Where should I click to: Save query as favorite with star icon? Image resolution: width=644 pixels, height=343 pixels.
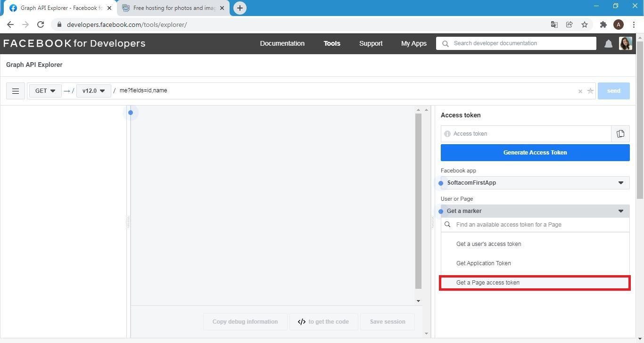(590, 91)
